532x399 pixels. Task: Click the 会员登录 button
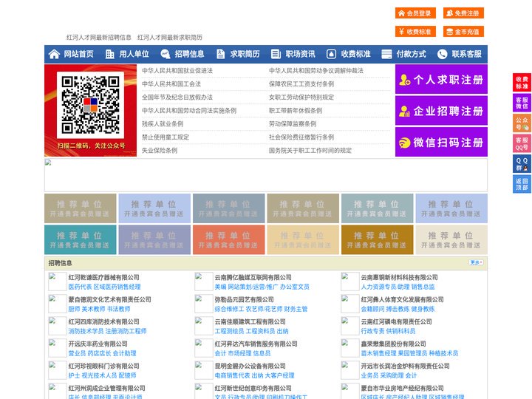[415, 13]
